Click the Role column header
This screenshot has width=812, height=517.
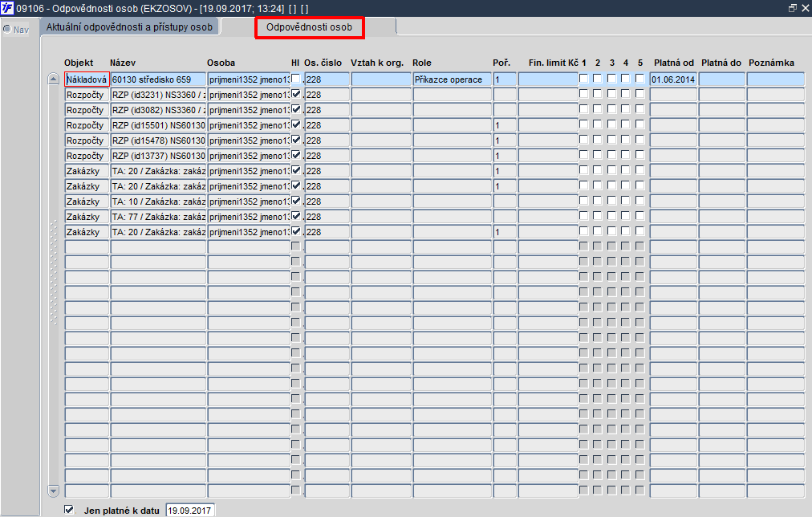pos(422,63)
